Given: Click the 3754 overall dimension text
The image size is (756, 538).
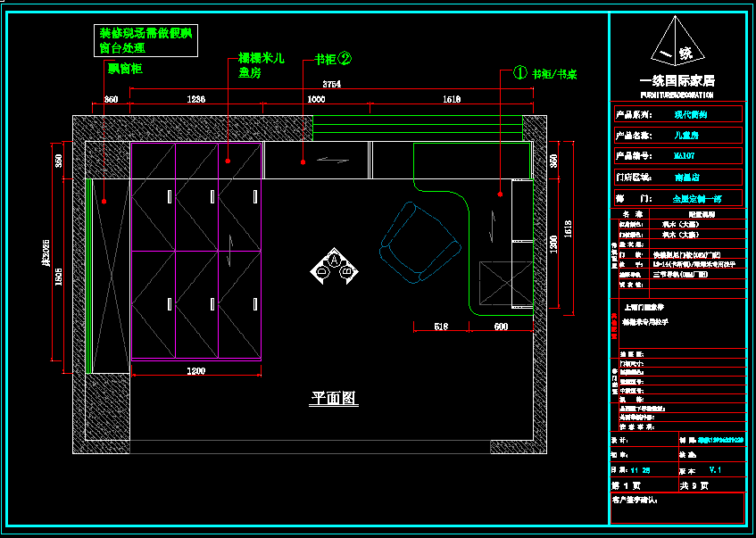Looking at the screenshot, I should coord(331,85).
